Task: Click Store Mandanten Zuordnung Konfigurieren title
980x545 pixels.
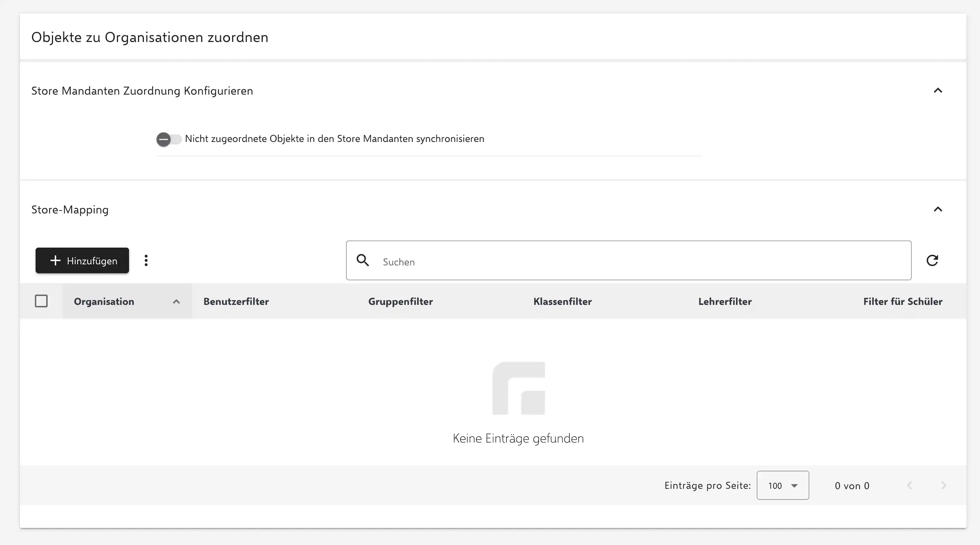Action: [142, 91]
